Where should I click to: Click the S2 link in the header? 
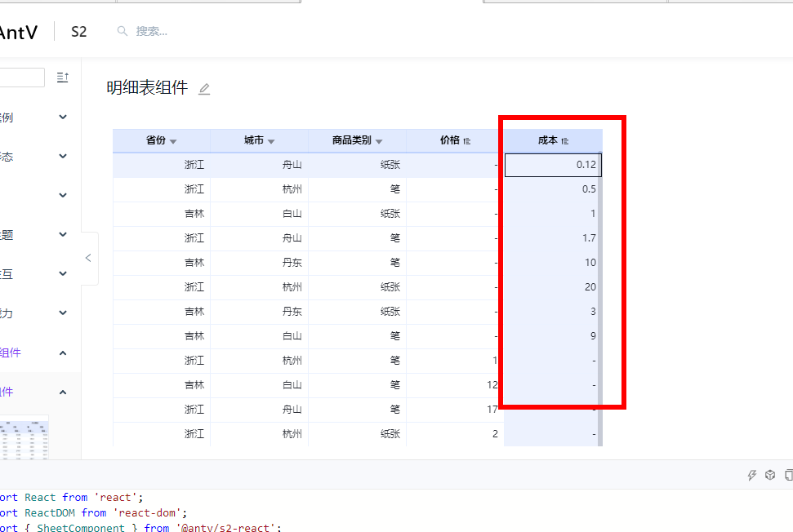pyautogui.click(x=78, y=32)
